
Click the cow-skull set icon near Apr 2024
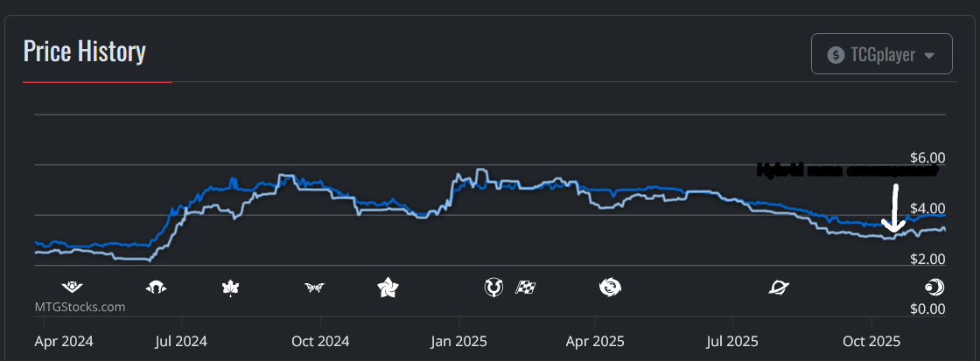pos(72,288)
